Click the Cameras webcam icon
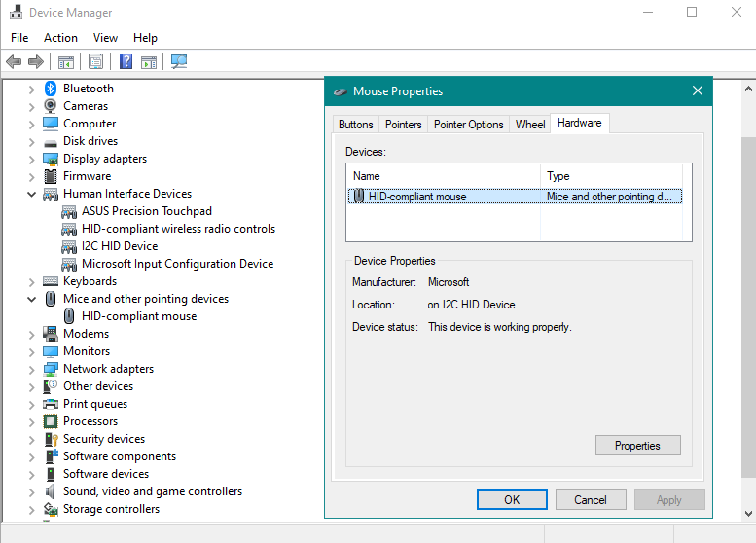Screen dimensions: 756x543 click(51, 106)
